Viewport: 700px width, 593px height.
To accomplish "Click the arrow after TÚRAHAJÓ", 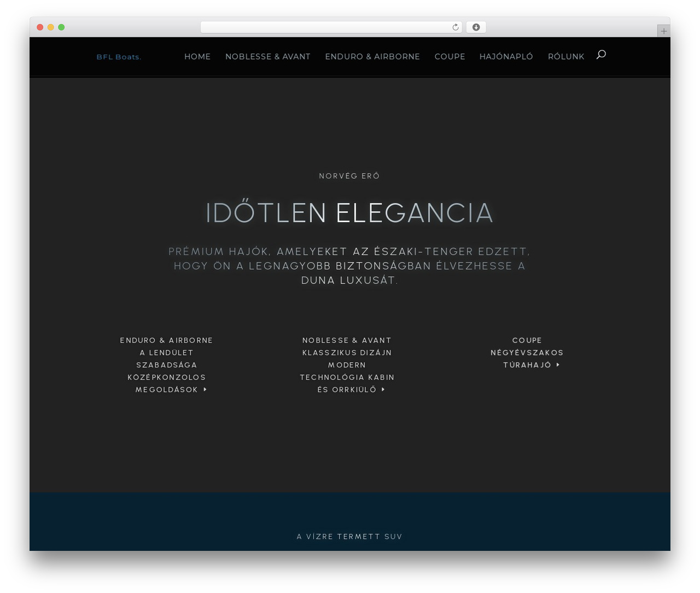I will (558, 365).
